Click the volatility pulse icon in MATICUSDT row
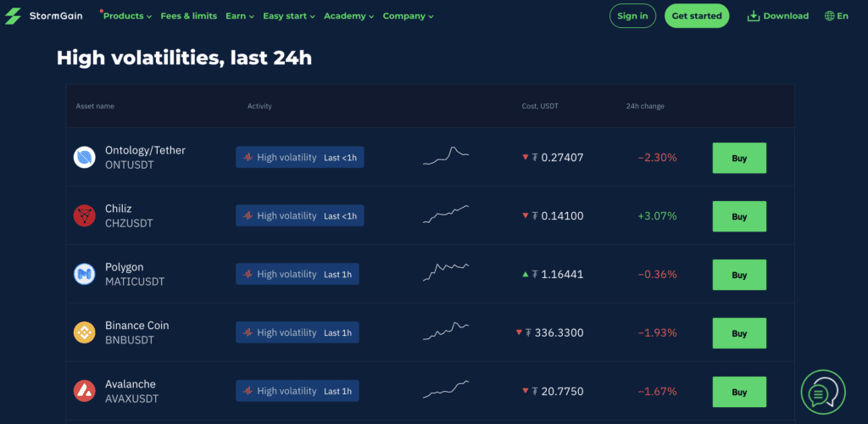 [248, 275]
